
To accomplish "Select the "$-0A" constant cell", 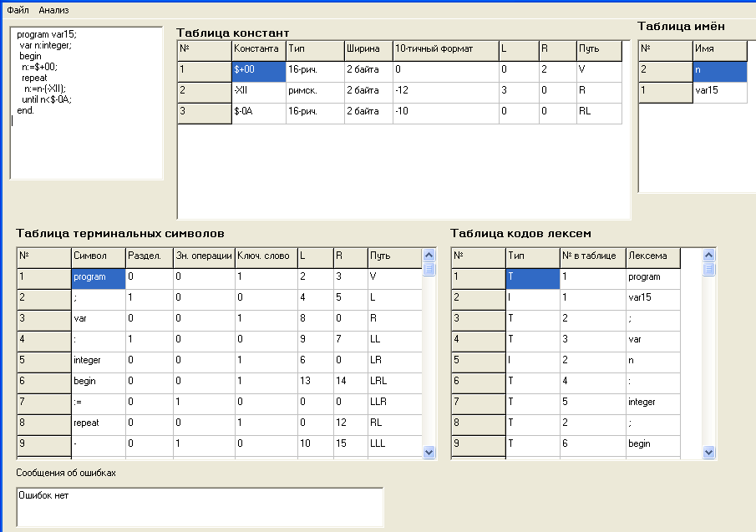I will 258,113.
